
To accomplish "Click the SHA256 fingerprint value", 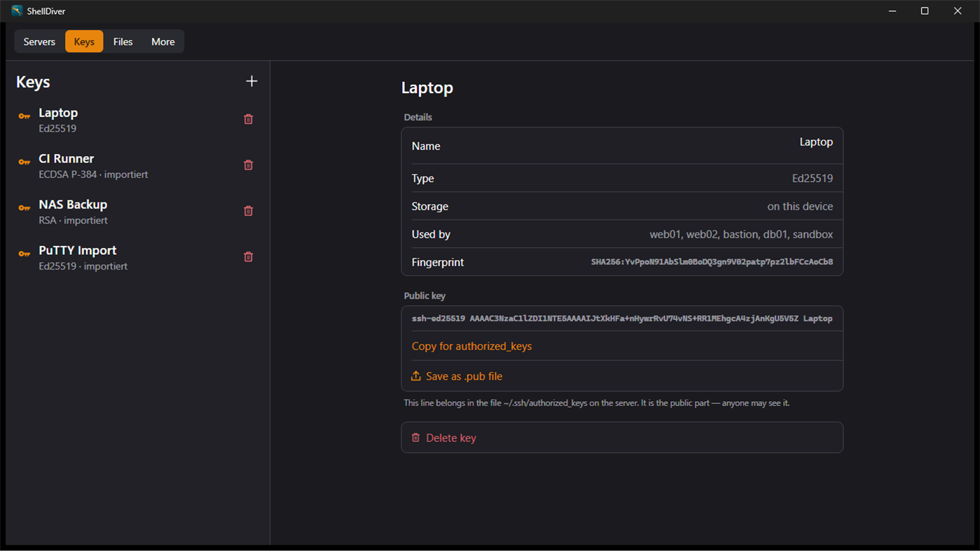I will (x=712, y=262).
